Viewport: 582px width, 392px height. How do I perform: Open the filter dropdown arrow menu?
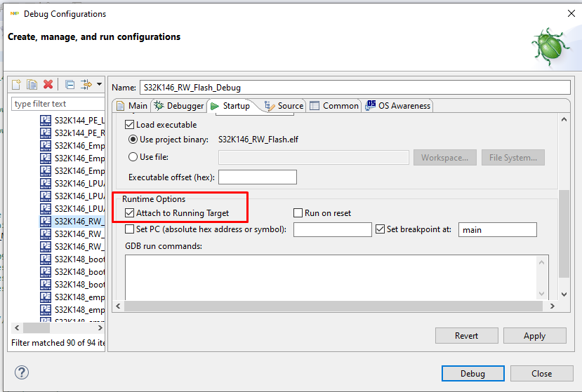99,84
